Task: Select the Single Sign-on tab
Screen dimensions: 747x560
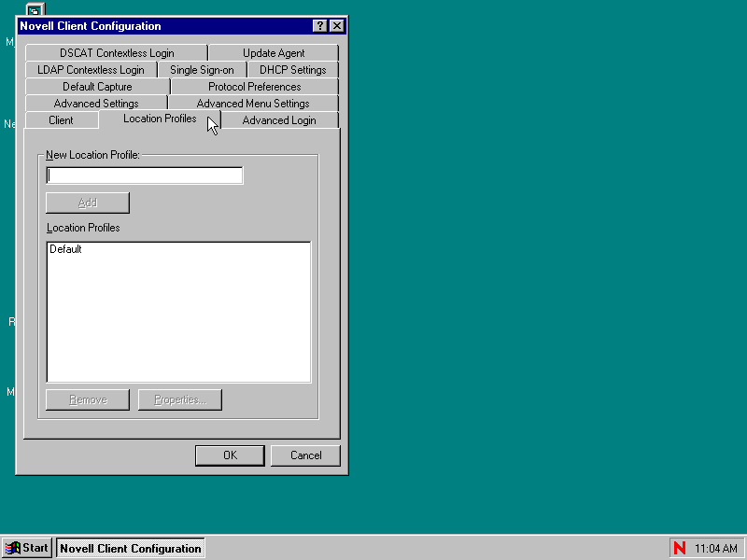Action: (202, 69)
